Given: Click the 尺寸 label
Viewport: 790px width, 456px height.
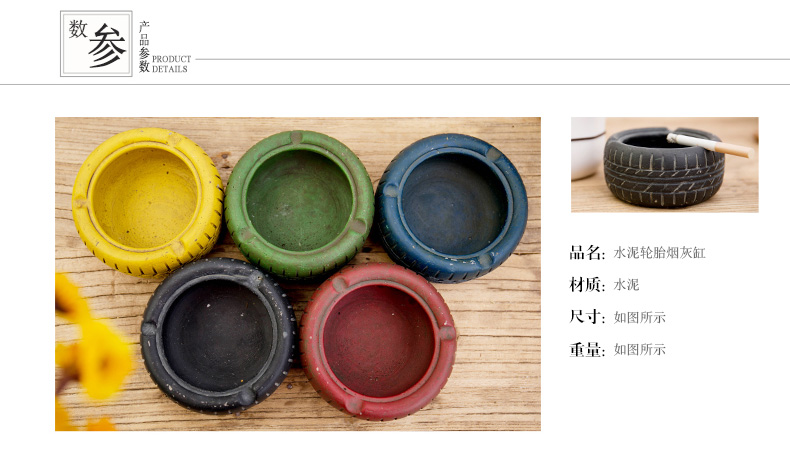Looking at the screenshot, I should tap(587, 317).
